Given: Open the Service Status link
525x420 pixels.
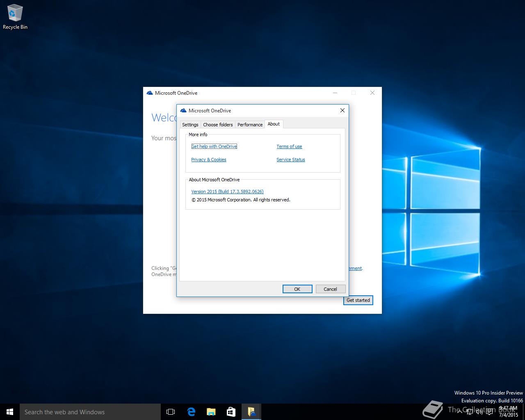Looking at the screenshot, I should [x=291, y=160].
